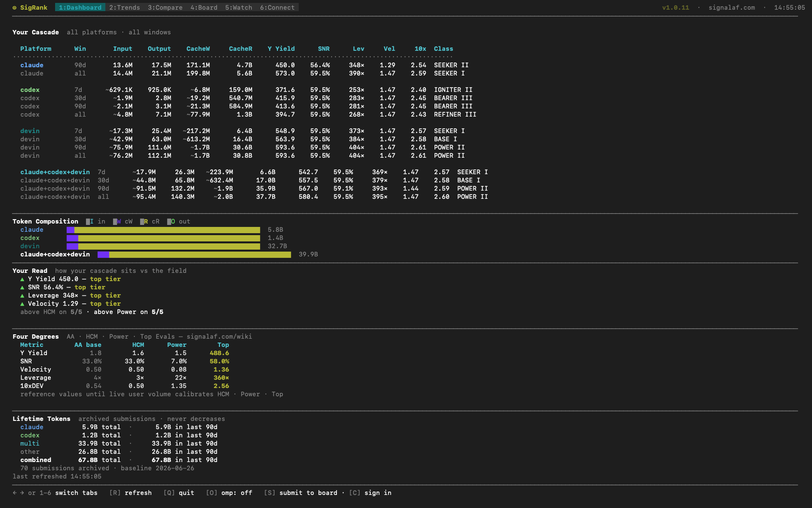The width and height of the screenshot is (812, 508).
Task: Select the 'IGNITER II' class cell
Action: [453, 90]
